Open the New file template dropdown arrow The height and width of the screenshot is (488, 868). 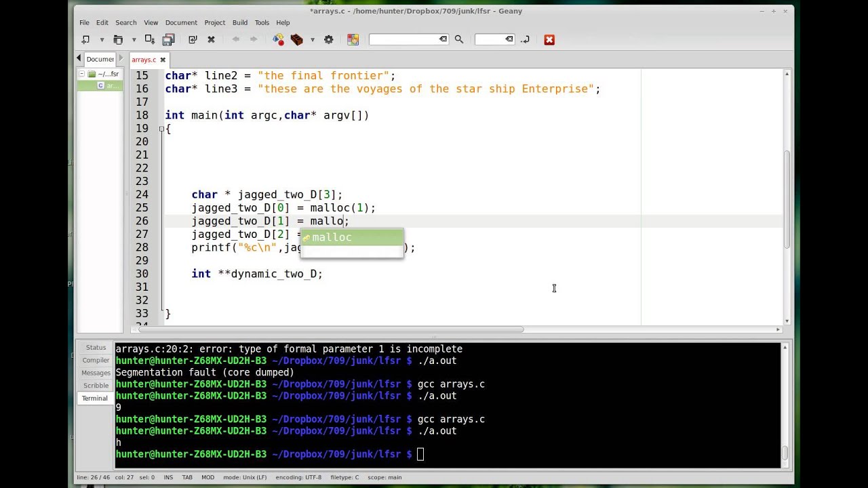pos(102,40)
